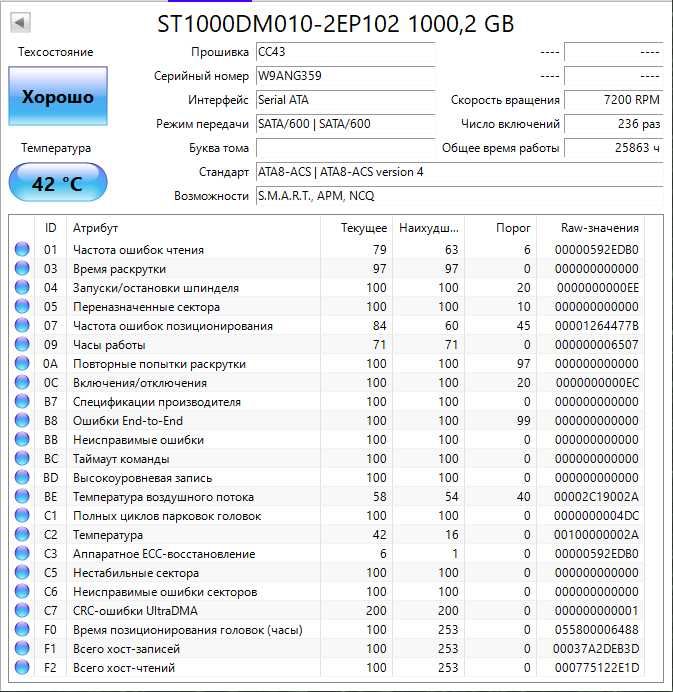Click threshold value 99 in Ошибки End-to-End row
This screenshot has height=692, width=673.
tap(523, 421)
